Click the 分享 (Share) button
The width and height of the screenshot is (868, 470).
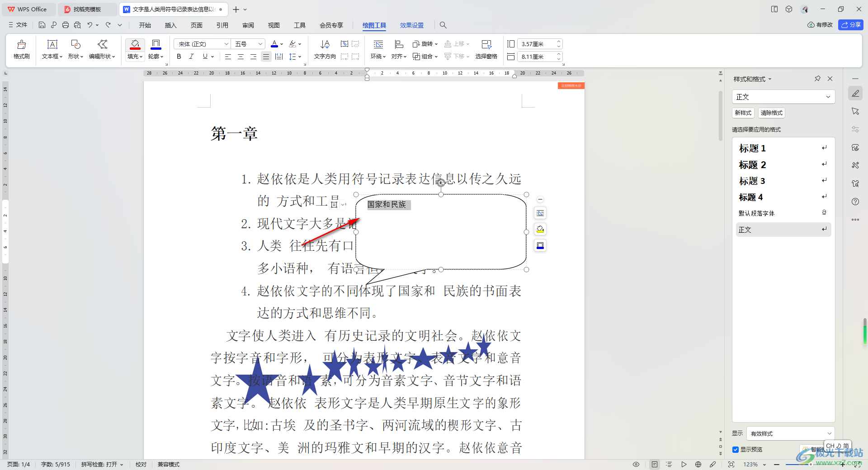tap(851, 25)
